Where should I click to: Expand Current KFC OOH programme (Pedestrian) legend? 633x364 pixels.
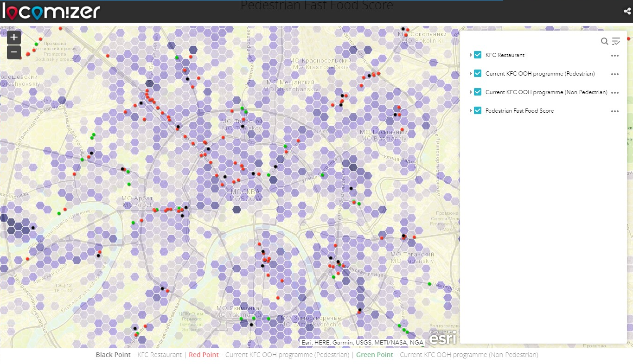tap(471, 73)
